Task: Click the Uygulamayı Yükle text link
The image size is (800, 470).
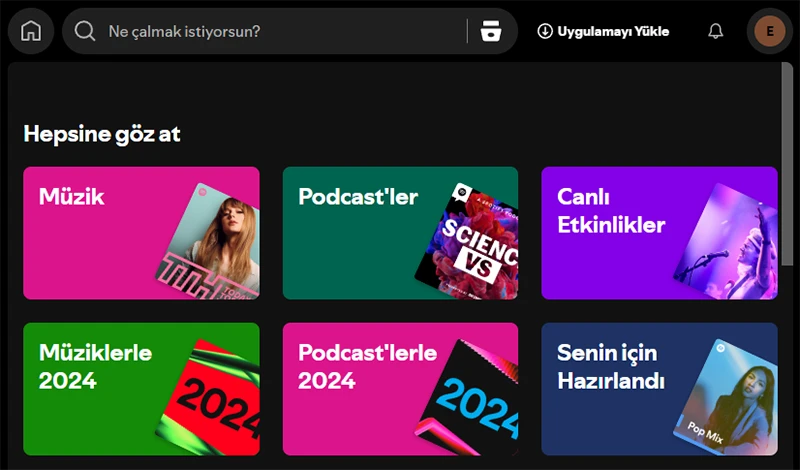Action: coord(613,31)
